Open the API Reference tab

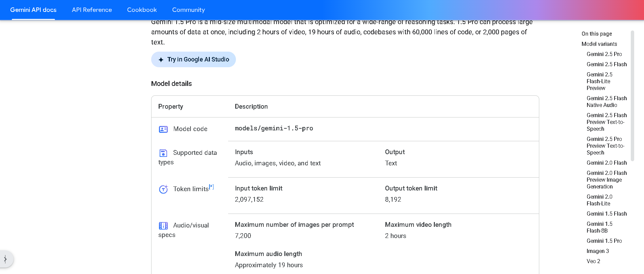(92, 10)
